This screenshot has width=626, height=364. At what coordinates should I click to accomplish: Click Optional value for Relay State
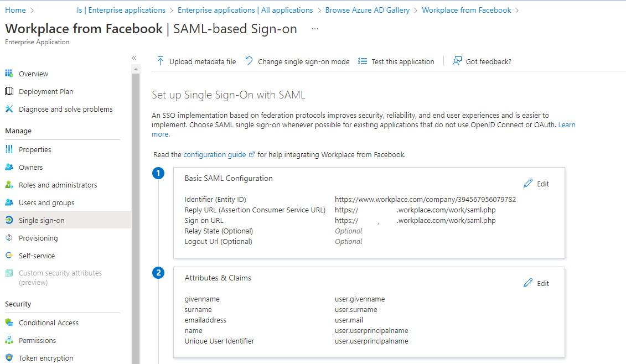[x=349, y=231]
